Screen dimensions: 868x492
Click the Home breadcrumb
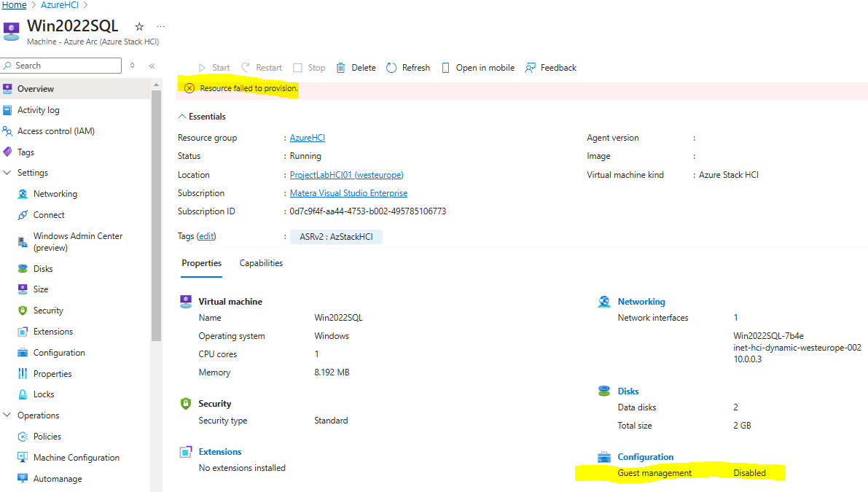pos(14,5)
